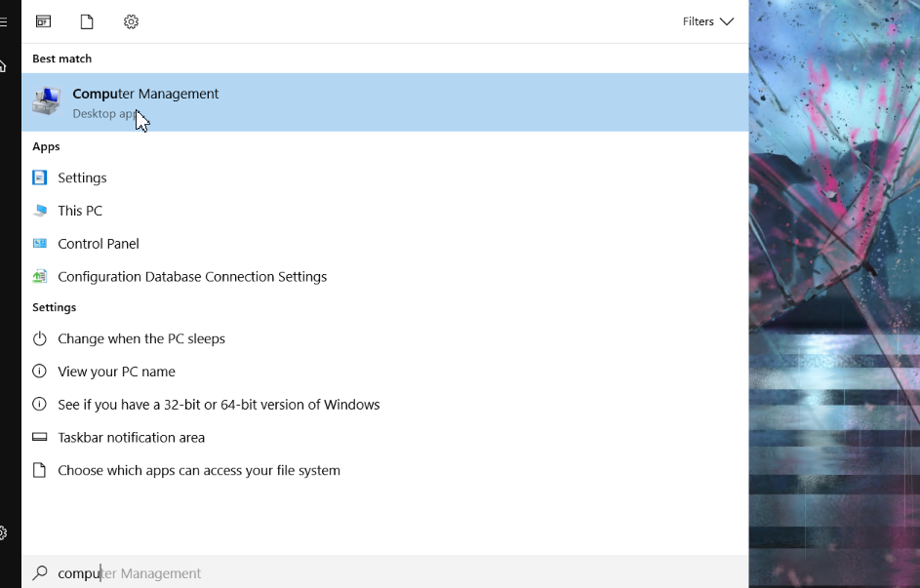Click the Home icon in sidebar
The image size is (920, 588).
[x=3, y=65]
